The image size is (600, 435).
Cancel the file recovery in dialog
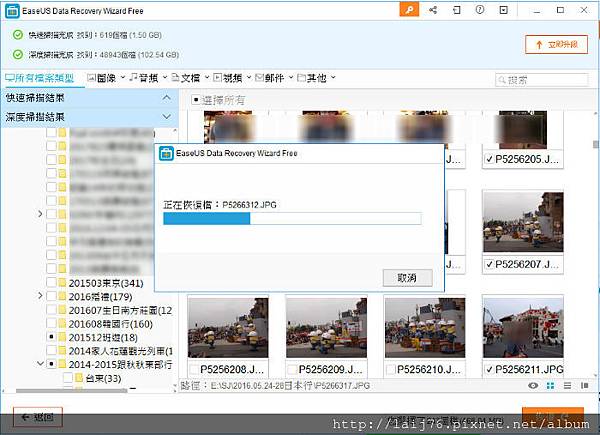click(408, 277)
